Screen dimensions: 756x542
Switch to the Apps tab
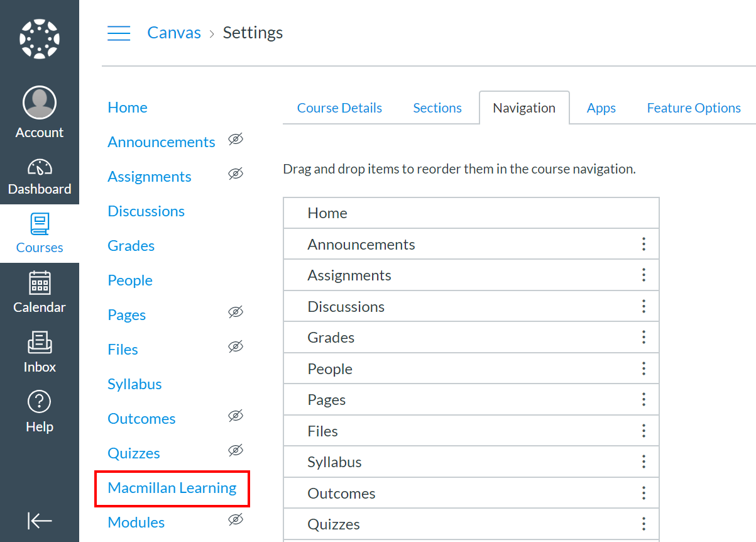tap(601, 108)
